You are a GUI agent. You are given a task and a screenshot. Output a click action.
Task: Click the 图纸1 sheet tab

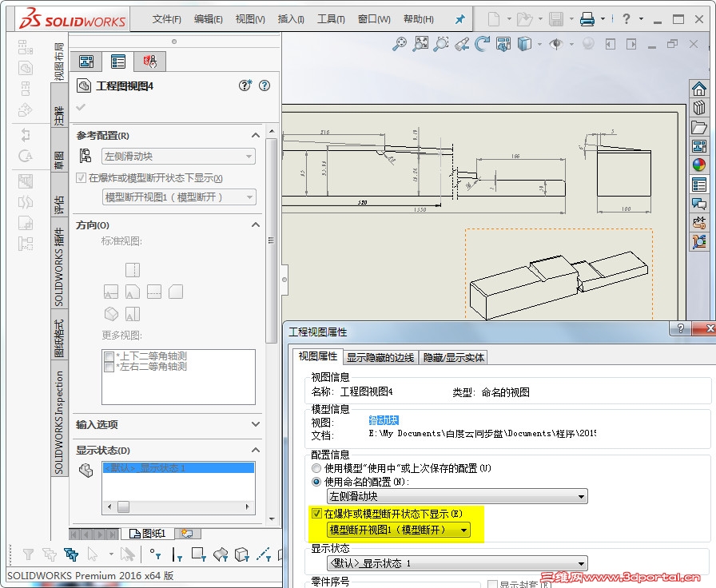(x=148, y=533)
